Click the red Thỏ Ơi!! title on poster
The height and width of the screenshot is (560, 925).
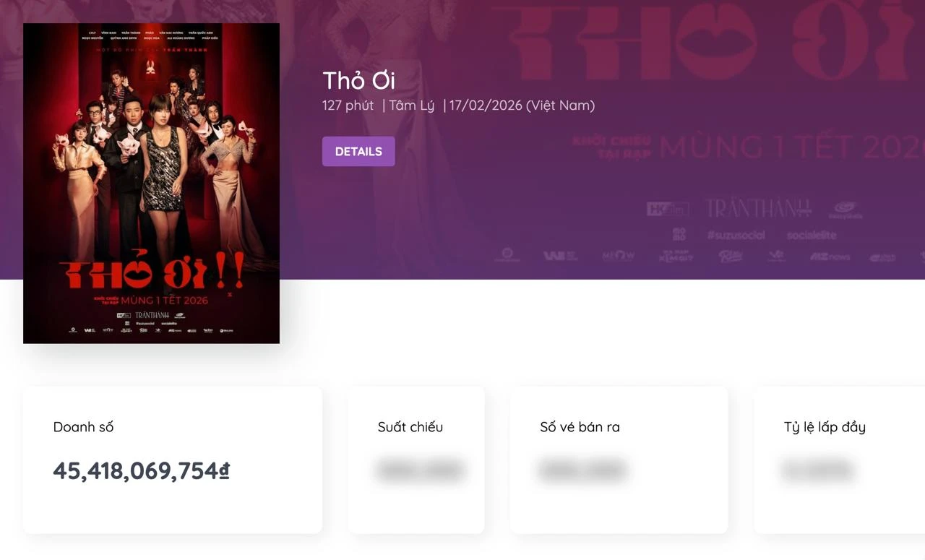tap(152, 272)
